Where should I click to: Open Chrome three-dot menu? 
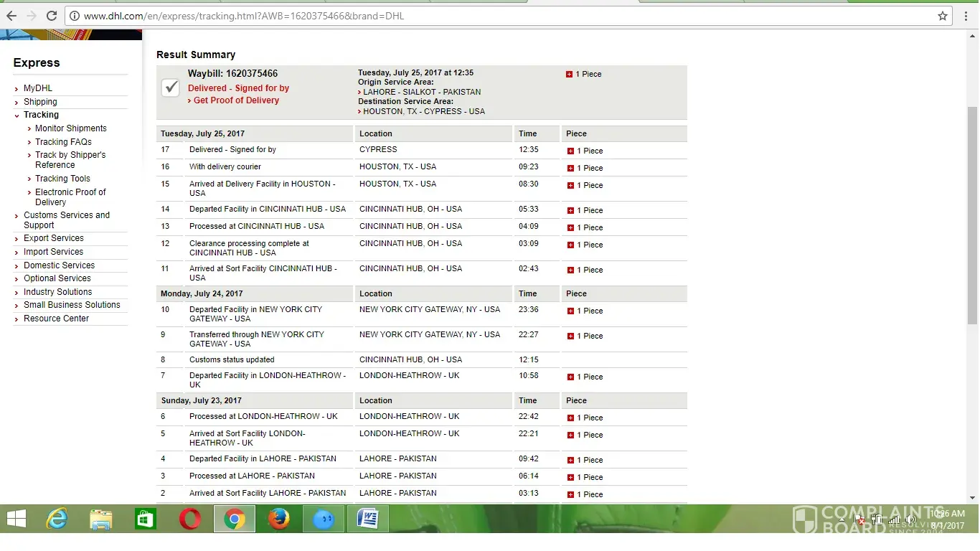pos(966,16)
